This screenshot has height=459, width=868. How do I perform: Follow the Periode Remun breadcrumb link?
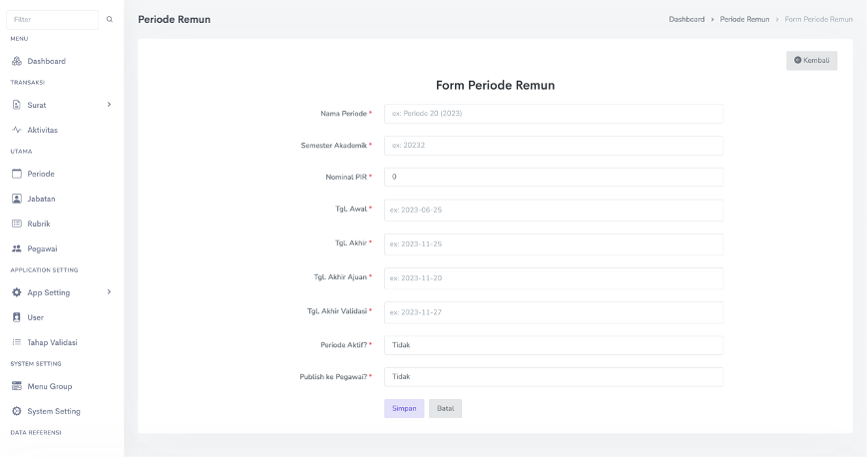[x=744, y=19]
